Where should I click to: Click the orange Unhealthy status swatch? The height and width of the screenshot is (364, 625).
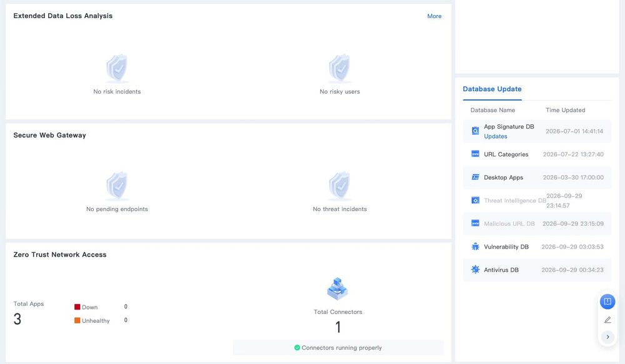pos(77,320)
